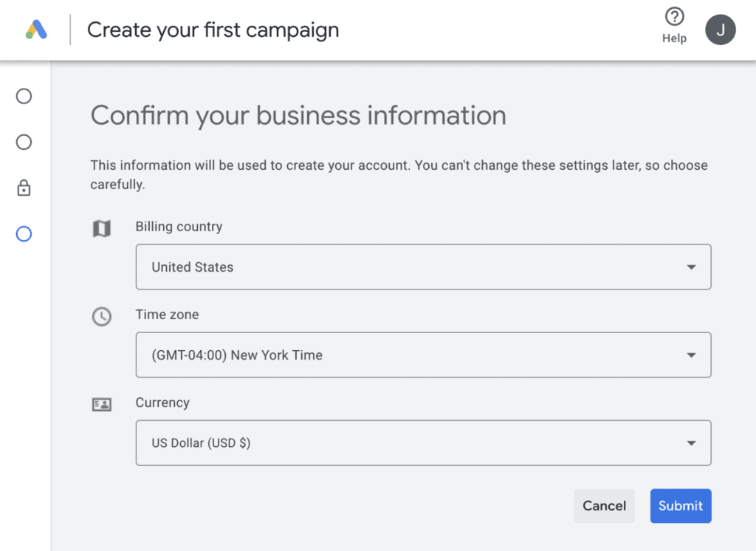Select the second step circle in sidebar
This screenshot has height=551, width=756.
(23, 142)
